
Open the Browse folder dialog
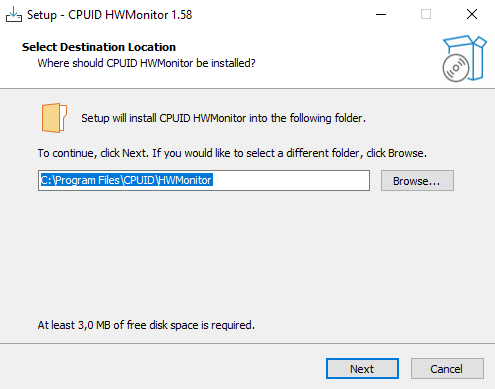click(x=417, y=181)
